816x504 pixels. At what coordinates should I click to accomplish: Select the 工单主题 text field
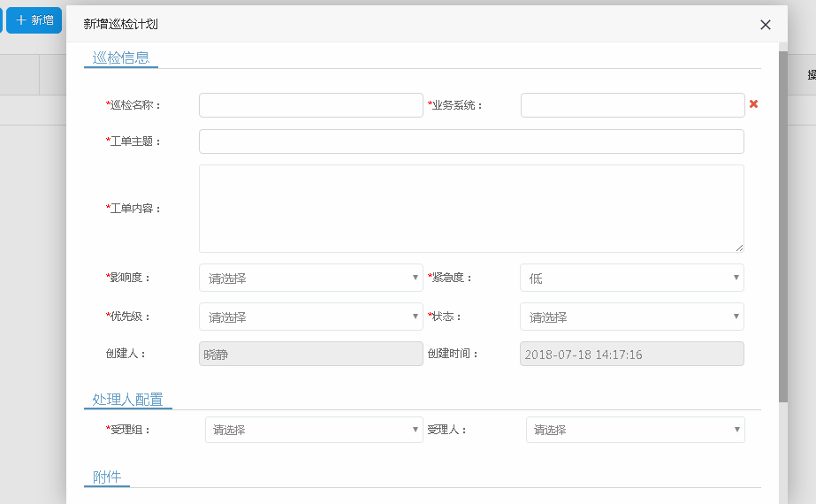(471, 141)
